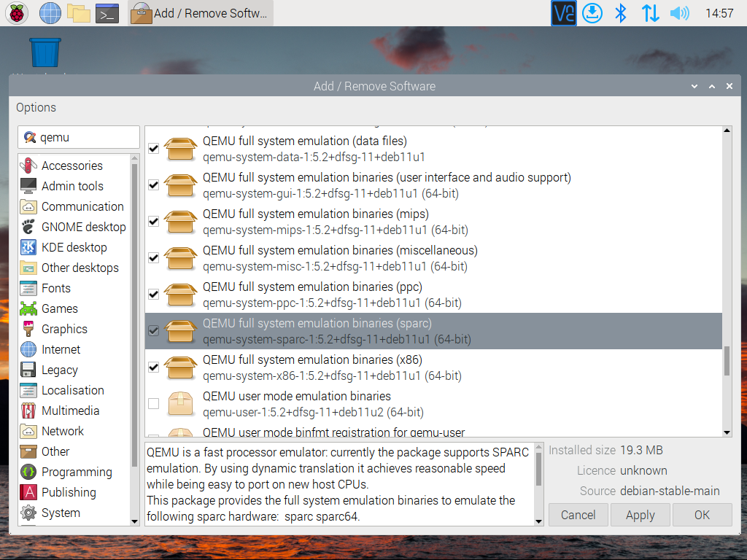Click the Network category icon
The height and width of the screenshot is (560, 747).
coord(28,432)
